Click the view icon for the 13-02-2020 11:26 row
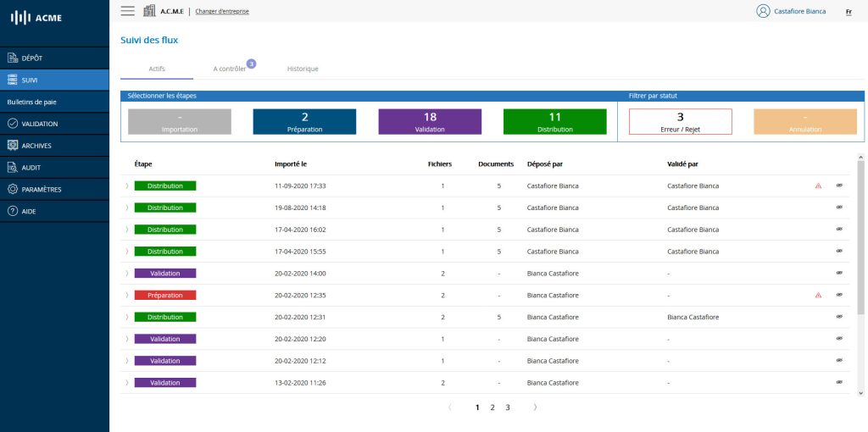The image size is (868, 432). 839,383
